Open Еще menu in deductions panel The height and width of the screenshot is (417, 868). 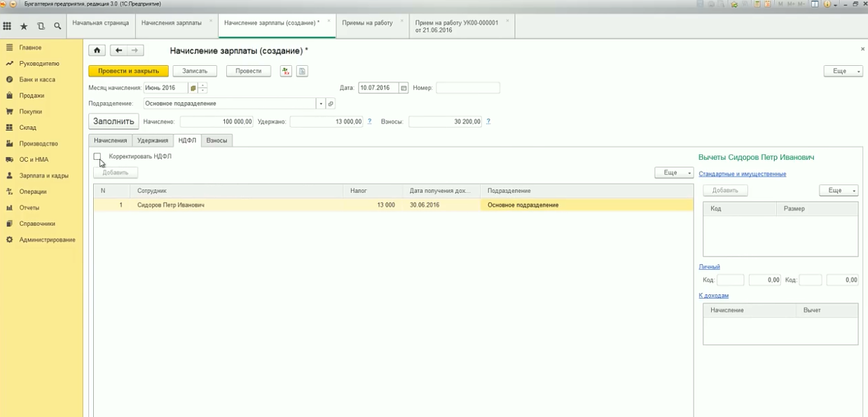839,191
